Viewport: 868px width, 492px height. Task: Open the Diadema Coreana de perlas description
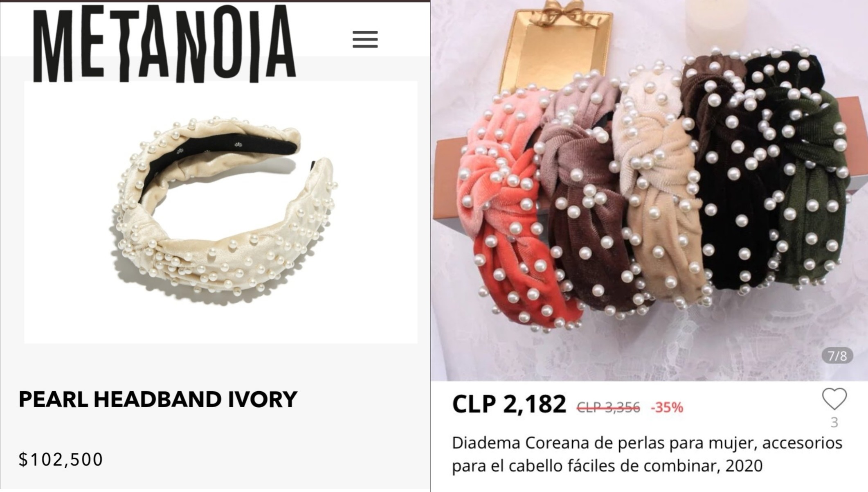click(647, 454)
